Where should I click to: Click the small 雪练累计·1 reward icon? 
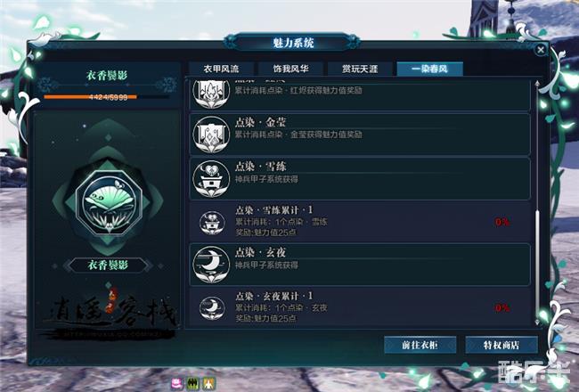pos(212,223)
